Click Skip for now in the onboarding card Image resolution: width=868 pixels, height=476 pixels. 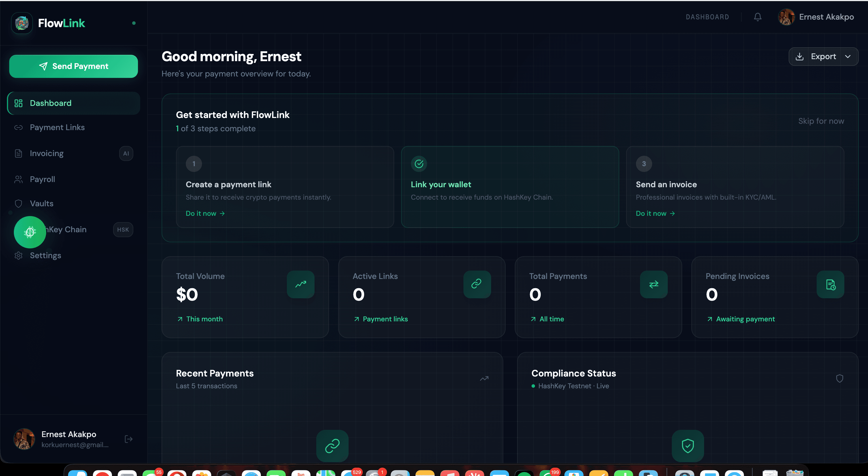pyautogui.click(x=821, y=121)
